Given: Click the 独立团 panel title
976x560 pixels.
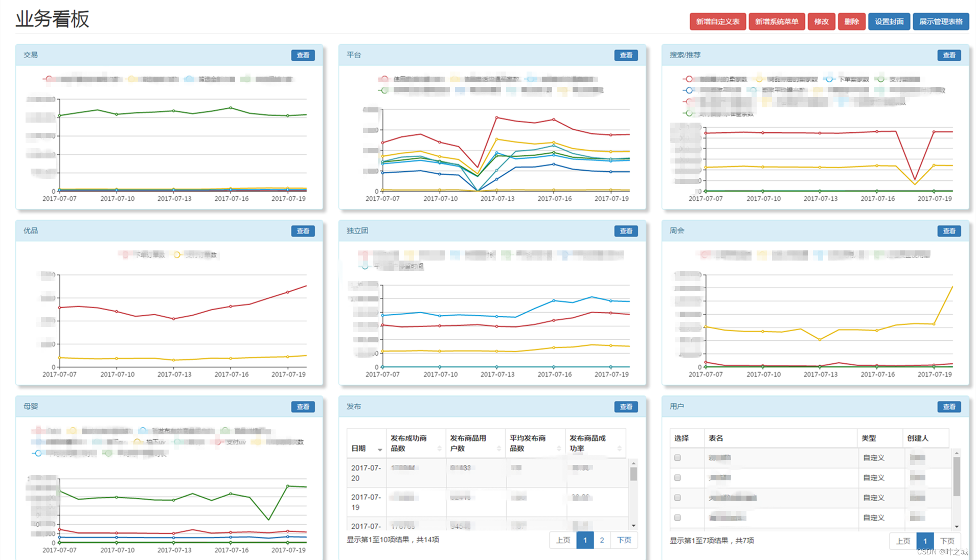Looking at the screenshot, I should click(357, 230).
